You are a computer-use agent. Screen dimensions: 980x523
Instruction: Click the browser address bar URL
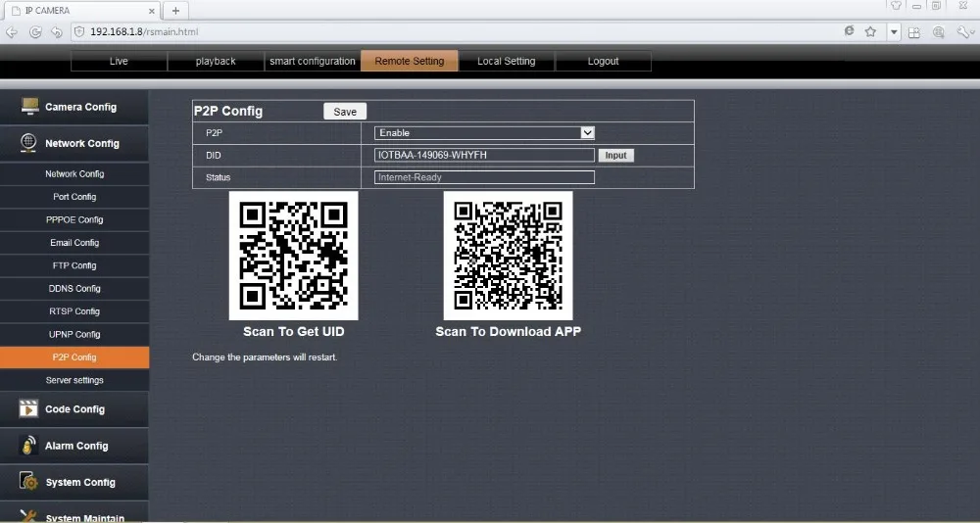(x=144, y=32)
